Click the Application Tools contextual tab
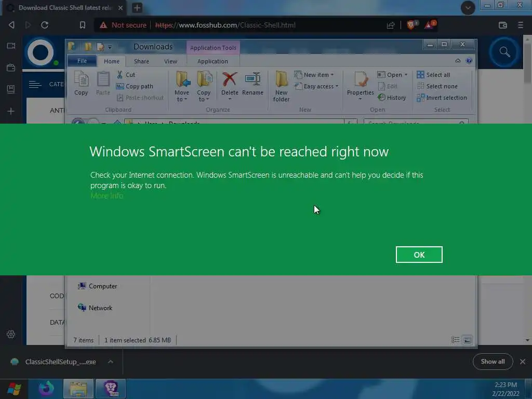 coord(213,48)
